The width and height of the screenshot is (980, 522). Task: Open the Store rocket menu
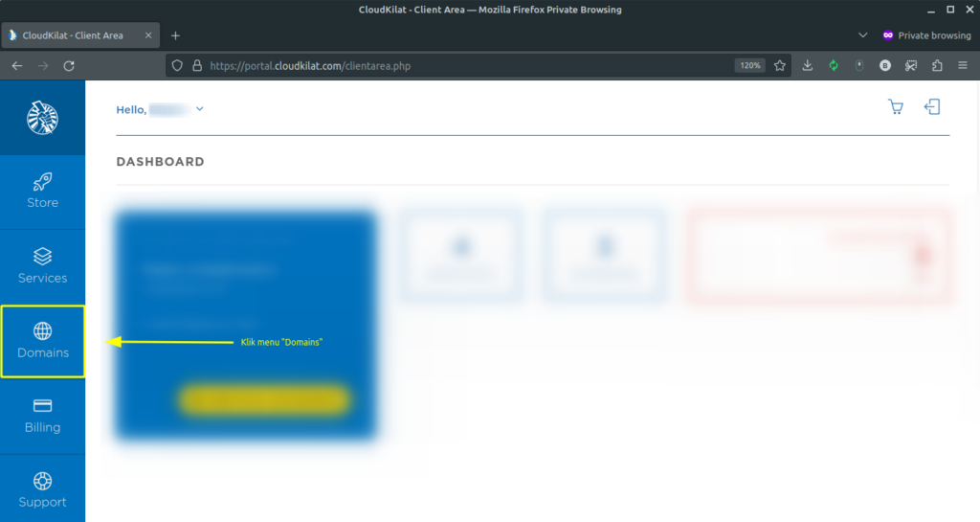pos(42,190)
